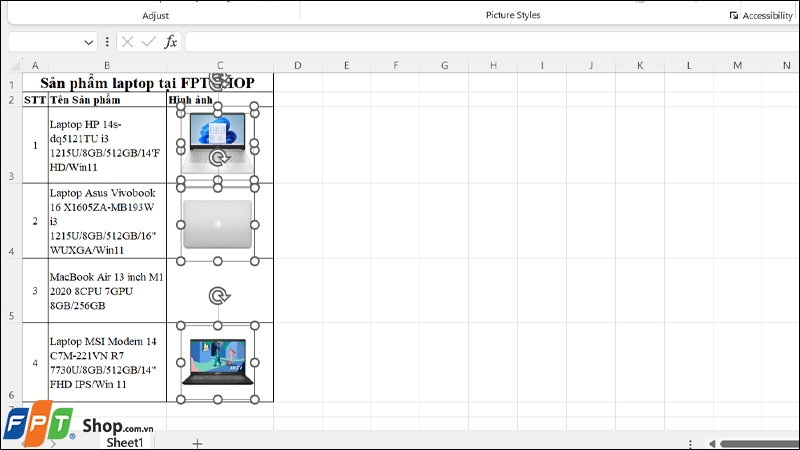This screenshot has width=800, height=450.
Task: Open the Insert Function fx button
Action: (x=170, y=42)
